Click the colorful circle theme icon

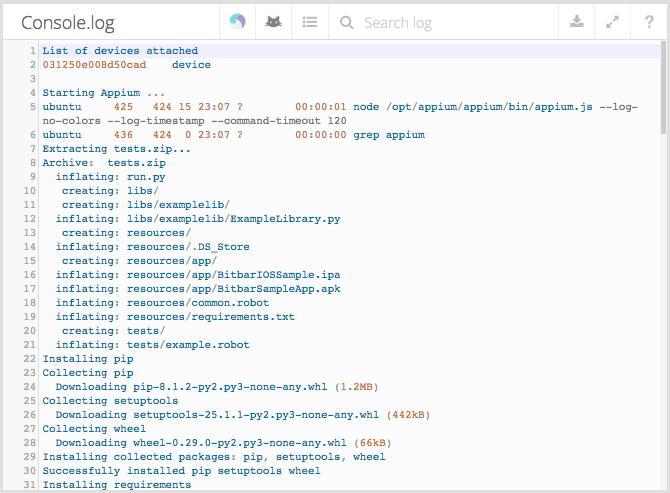237,22
